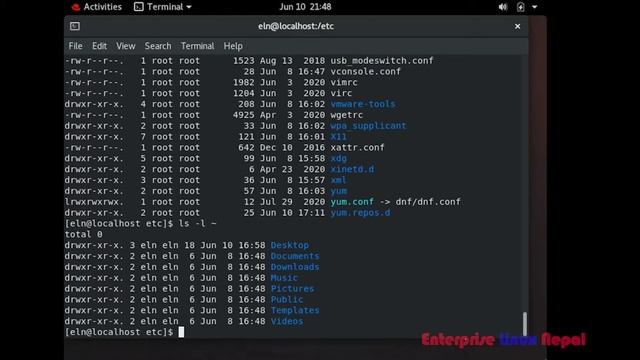Image resolution: width=640 pixels, height=360 pixels.
Task: Click the Documents directory name
Action: click(295, 256)
